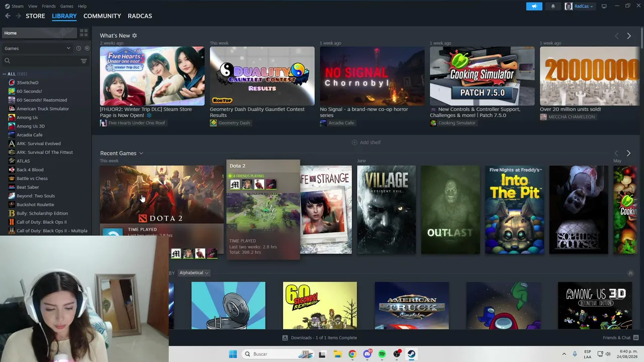
Task: Click the Windows taskbar Buscar search box
Action: 277,354
